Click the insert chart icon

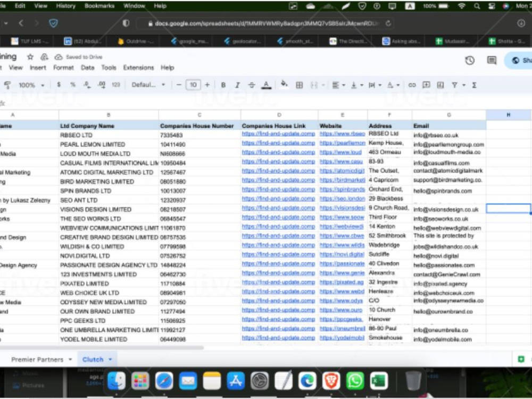pyautogui.click(x=440, y=85)
